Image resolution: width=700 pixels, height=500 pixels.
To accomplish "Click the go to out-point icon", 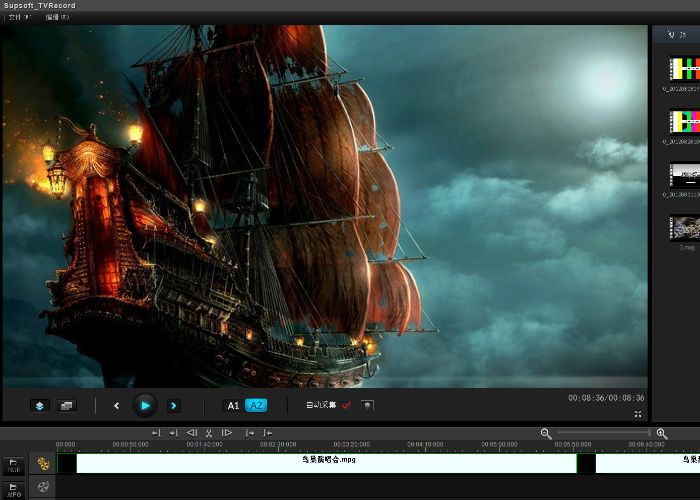I will (250, 433).
